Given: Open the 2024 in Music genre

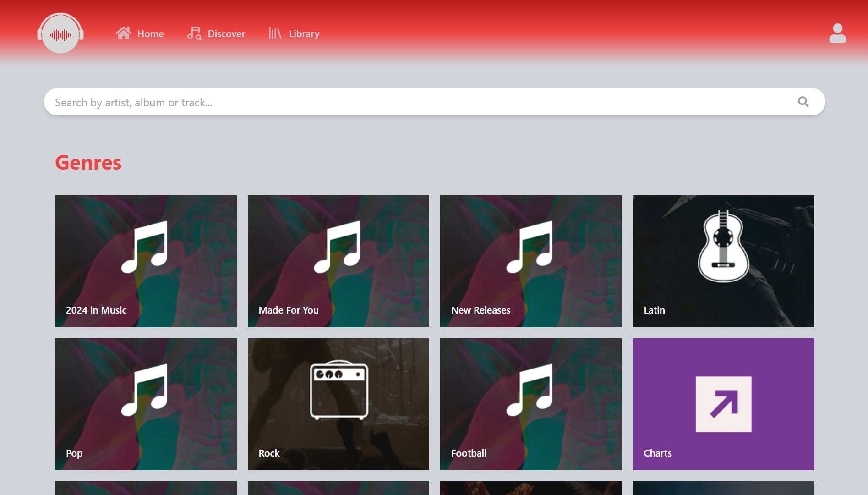Looking at the screenshot, I should [146, 261].
